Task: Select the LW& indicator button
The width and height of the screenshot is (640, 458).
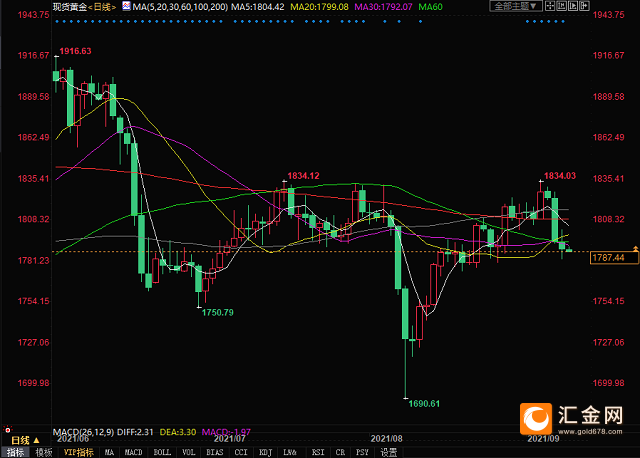Action: 290,452
